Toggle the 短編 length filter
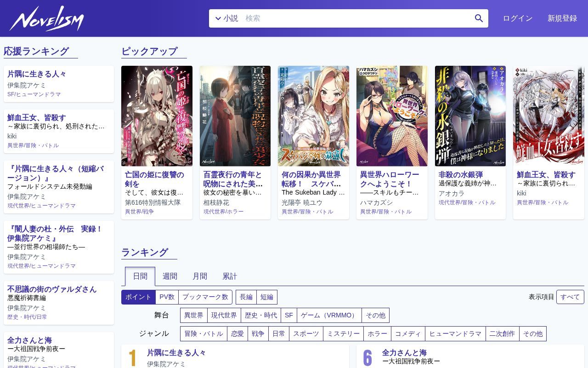588x368 pixels. pyautogui.click(x=267, y=297)
